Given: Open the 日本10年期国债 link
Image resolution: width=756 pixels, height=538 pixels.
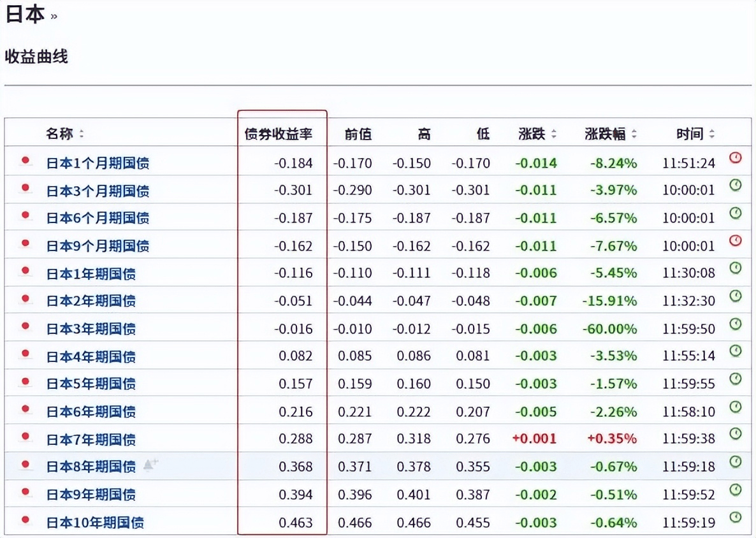Looking at the screenshot, I should tap(95, 523).
